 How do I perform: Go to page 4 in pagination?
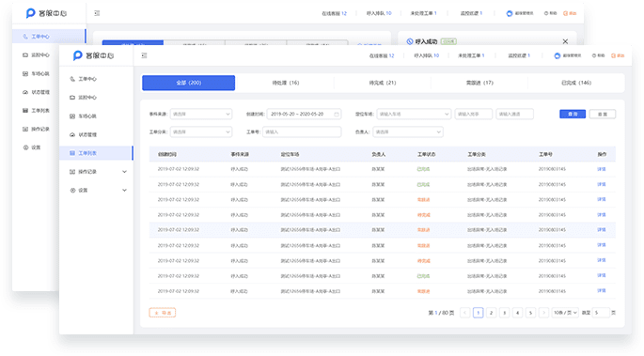coord(517,313)
